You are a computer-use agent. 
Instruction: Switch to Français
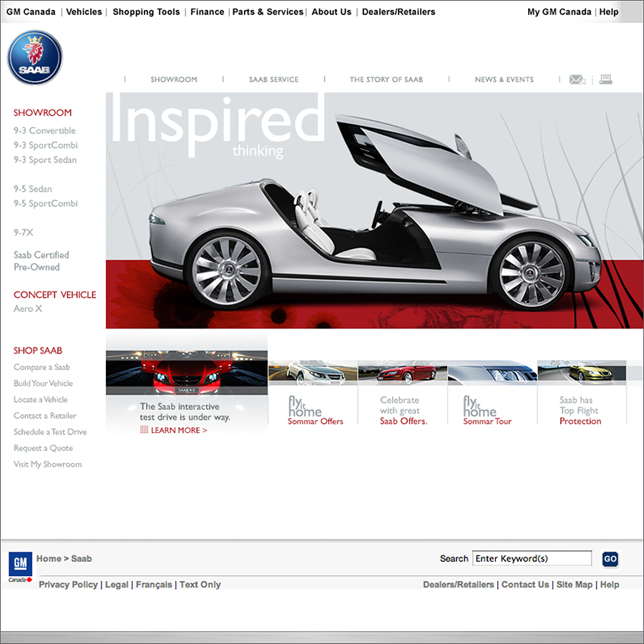pyautogui.click(x=154, y=585)
